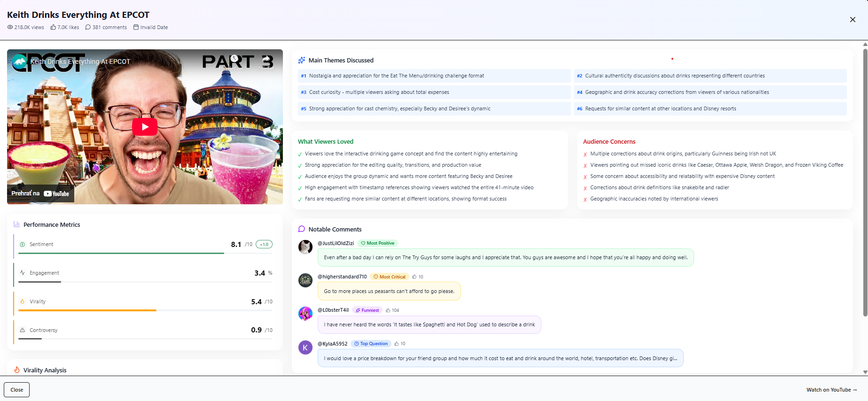
Task: Play the embedded YouTube video
Action: [145, 127]
